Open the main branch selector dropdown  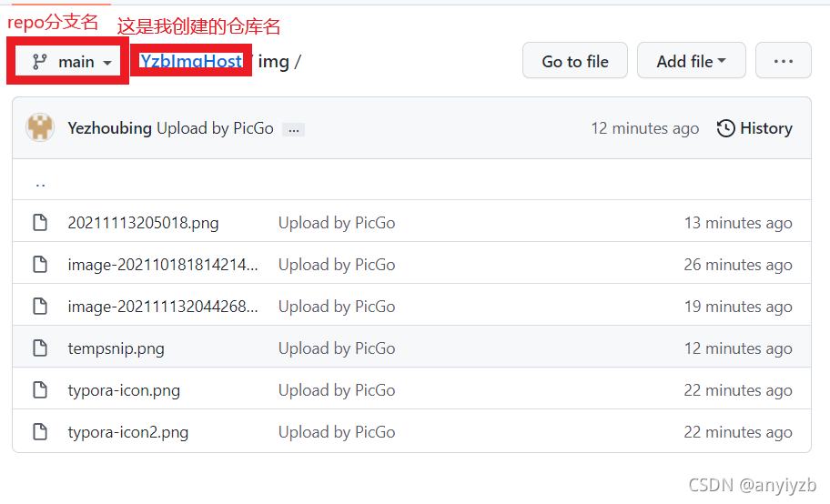pyautogui.click(x=68, y=62)
